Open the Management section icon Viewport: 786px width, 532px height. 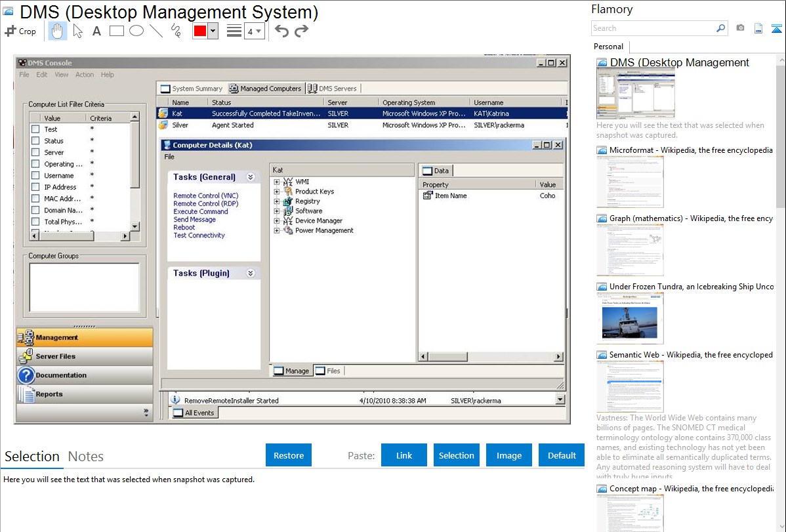click(x=26, y=337)
